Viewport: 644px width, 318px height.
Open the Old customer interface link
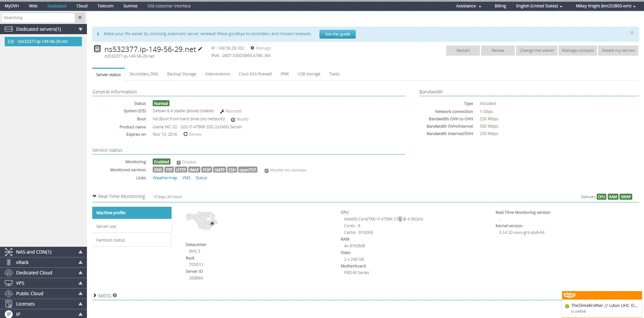169,6
